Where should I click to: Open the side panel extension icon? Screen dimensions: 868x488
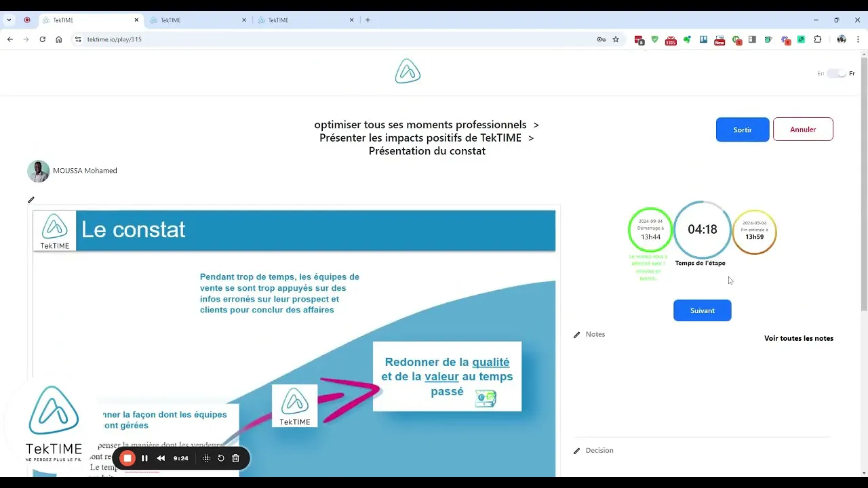pos(752,39)
